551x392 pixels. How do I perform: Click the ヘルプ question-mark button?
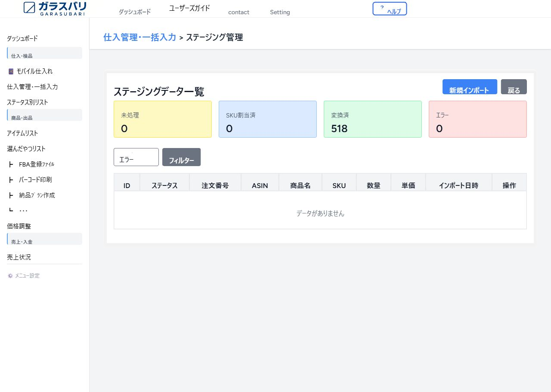(x=390, y=8)
